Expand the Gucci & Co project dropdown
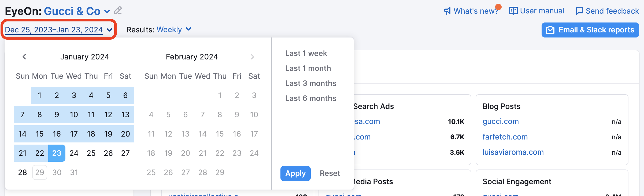This screenshot has width=644, height=196. [107, 12]
